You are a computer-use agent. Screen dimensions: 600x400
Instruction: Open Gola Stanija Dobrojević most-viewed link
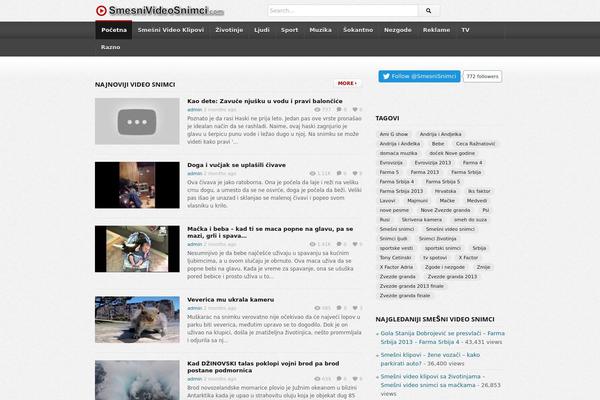pos(442,338)
